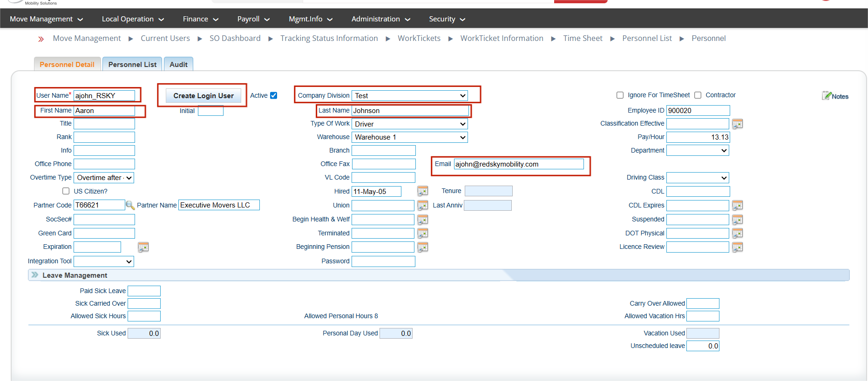Click the Partner Code search magnifier icon
868x381 pixels.
click(x=130, y=205)
